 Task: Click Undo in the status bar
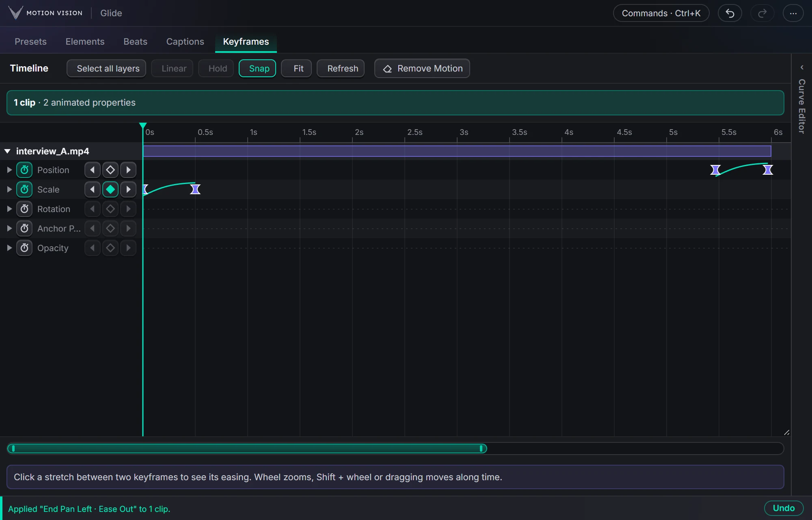[x=784, y=508]
